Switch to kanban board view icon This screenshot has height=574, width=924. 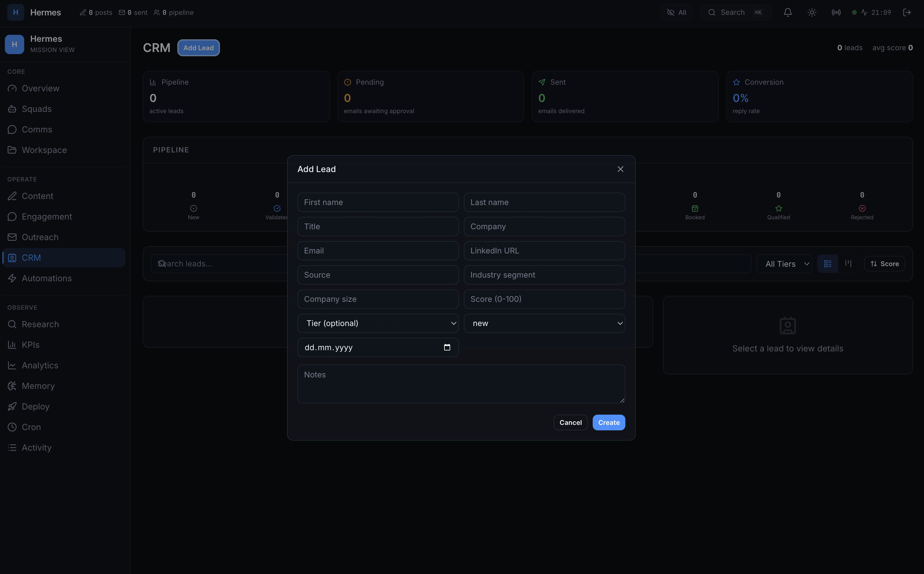pyautogui.click(x=848, y=263)
